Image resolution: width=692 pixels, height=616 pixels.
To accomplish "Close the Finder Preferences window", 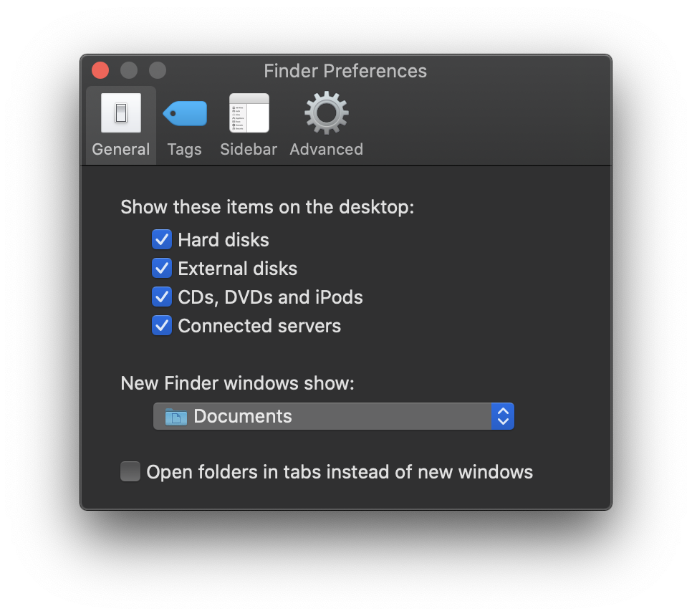I will 100,70.
